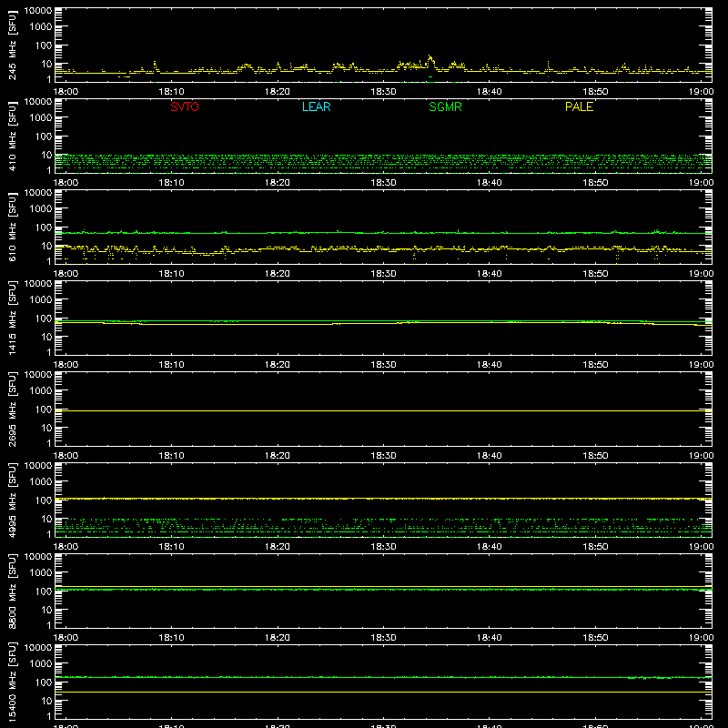The width and height of the screenshot is (728, 728).
Task: Click the yellow PALE station label
Action: 579,106
